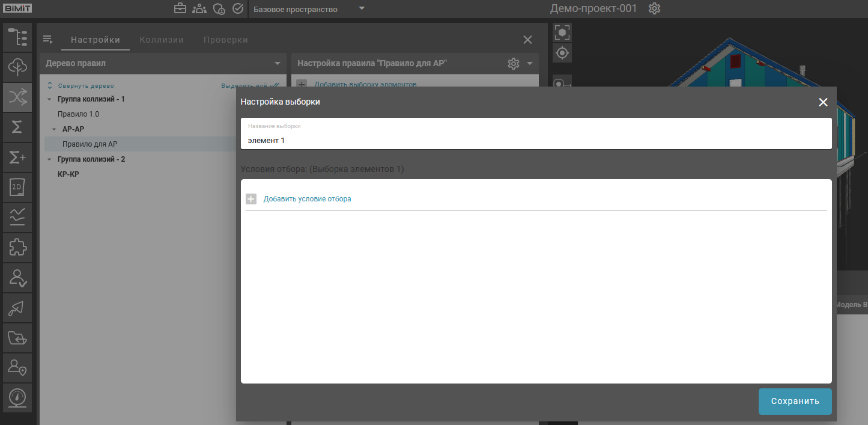This screenshot has width=868, height=425.
Task: Click the speedometer dashboard sidebar icon
Action: 17,398
